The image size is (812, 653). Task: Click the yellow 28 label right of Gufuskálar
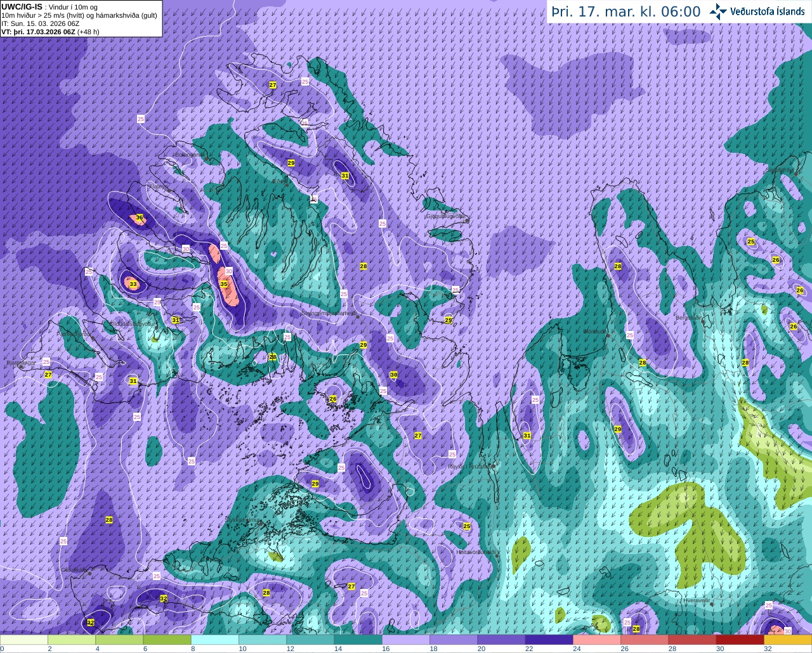109,520
